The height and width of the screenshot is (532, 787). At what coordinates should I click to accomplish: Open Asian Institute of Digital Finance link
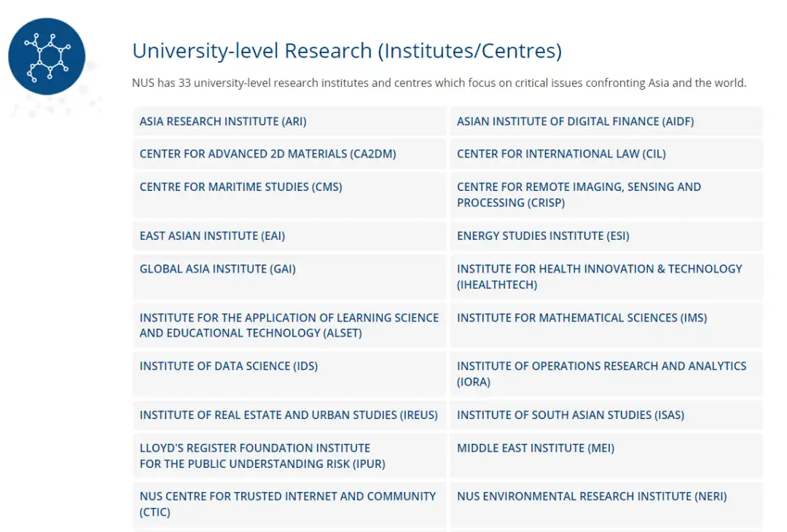click(575, 122)
